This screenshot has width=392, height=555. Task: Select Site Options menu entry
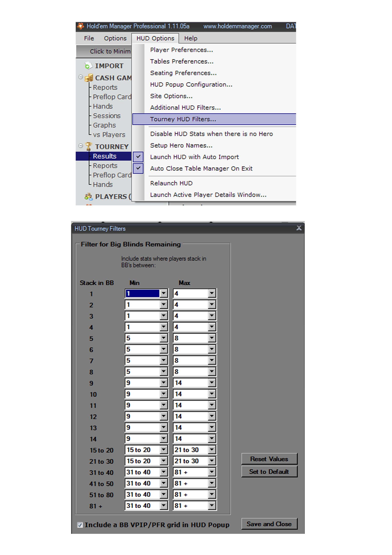171,96
